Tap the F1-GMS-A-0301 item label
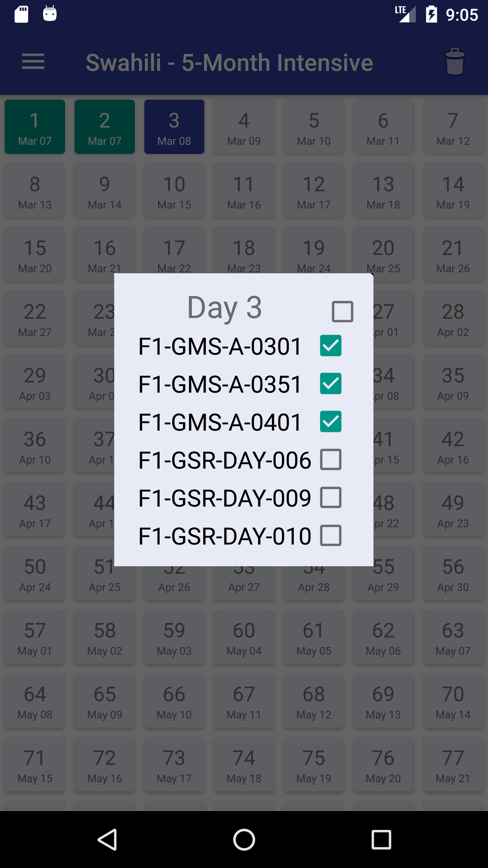The height and width of the screenshot is (868, 488). coord(220,347)
